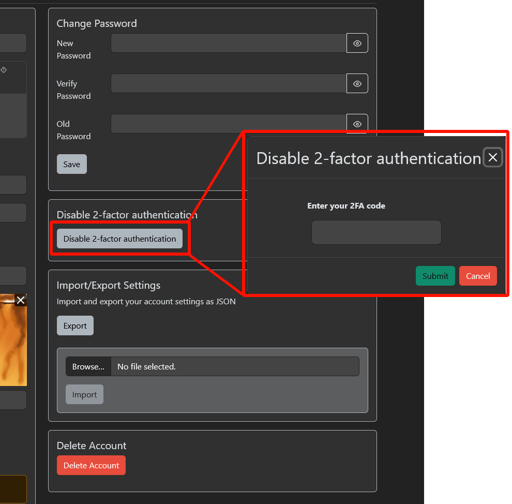
Task: Select the Verify Password text box
Action: pos(228,83)
